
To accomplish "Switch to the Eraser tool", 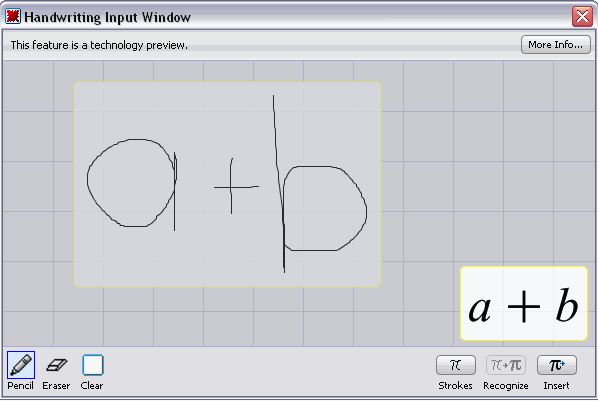I will click(x=56, y=365).
